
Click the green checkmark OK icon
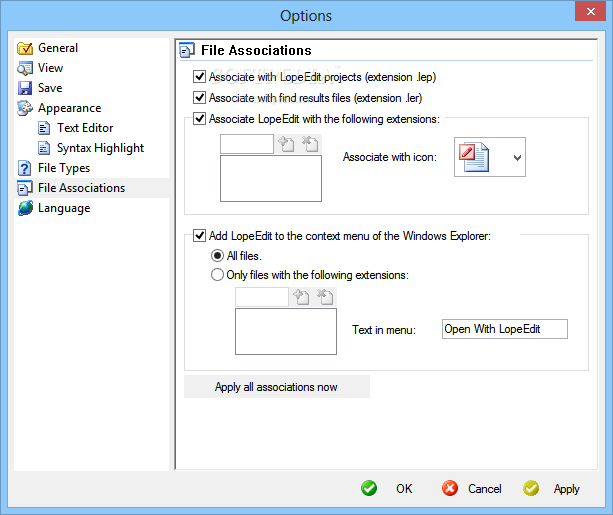369,488
